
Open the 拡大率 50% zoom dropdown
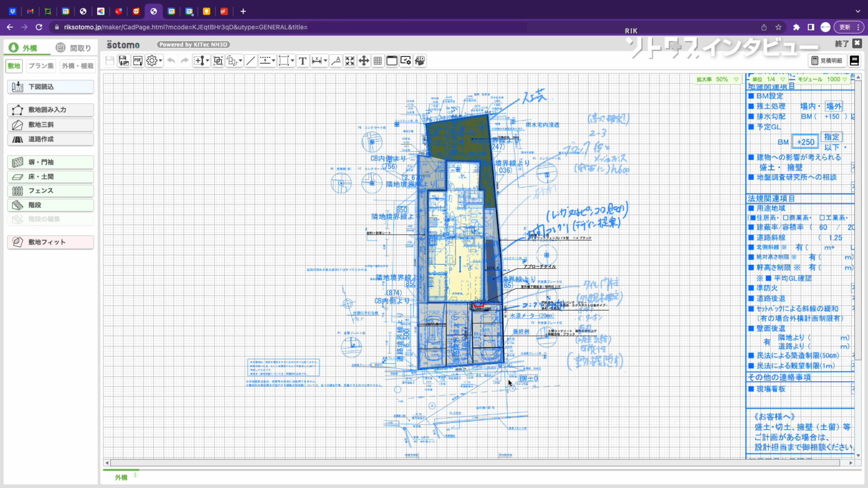point(718,80)
